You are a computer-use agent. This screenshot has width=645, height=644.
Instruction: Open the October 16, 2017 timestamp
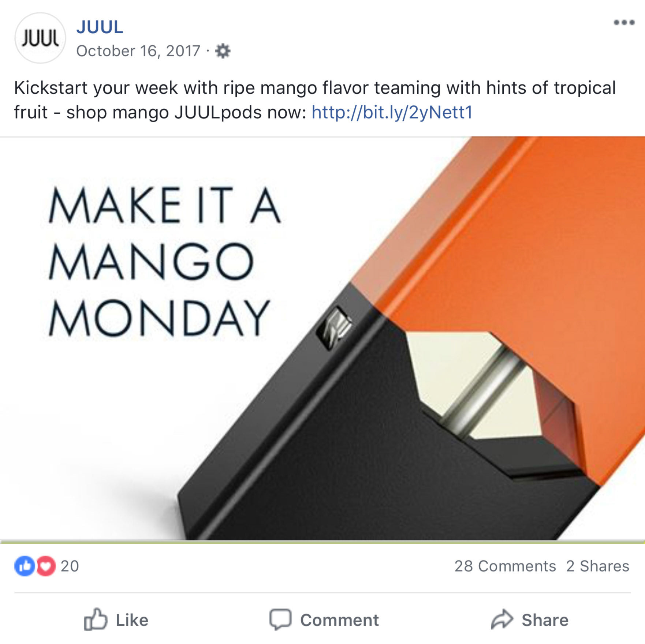tap(138, 51)
